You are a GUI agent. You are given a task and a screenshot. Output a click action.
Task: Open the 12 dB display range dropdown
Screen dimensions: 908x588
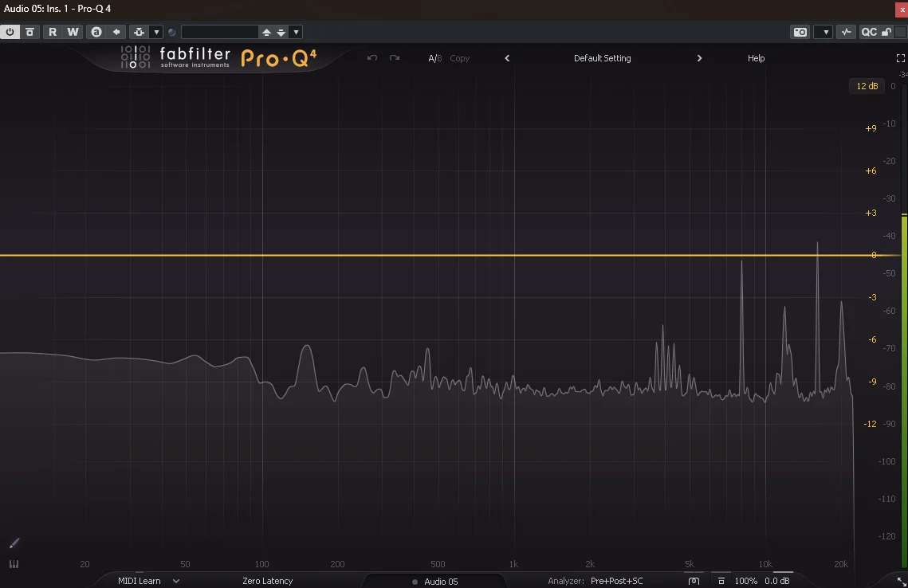coord(867,86)
